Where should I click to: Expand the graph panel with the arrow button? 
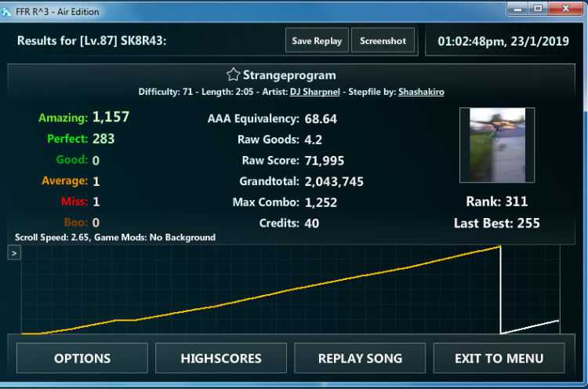coord(14,253)
